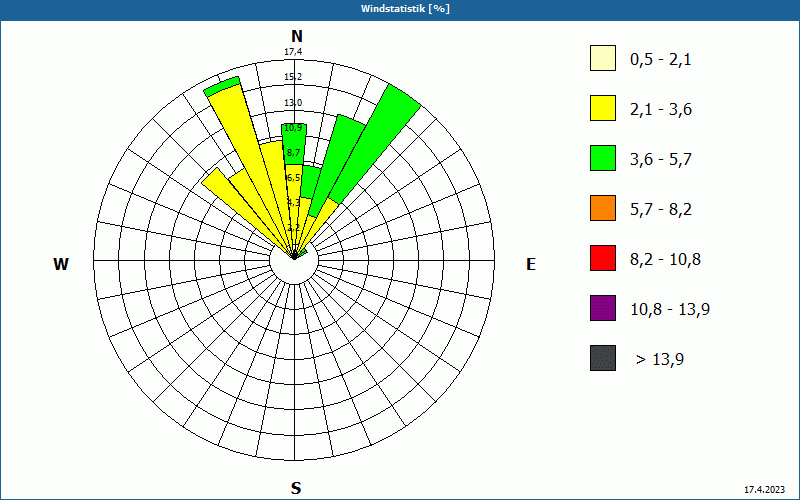
Task: Click the 17,4 axis scale value
Action: (293, 52)
